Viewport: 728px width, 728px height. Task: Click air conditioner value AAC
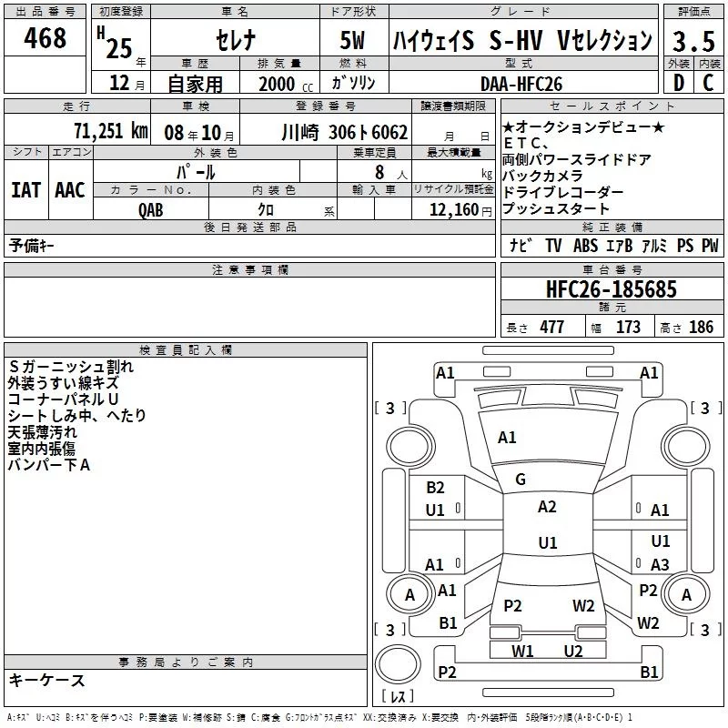click(x=70, y=190)
